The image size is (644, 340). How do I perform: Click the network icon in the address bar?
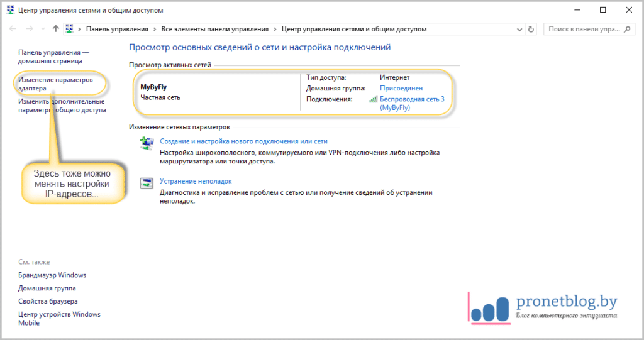click(x=69, y=29)
